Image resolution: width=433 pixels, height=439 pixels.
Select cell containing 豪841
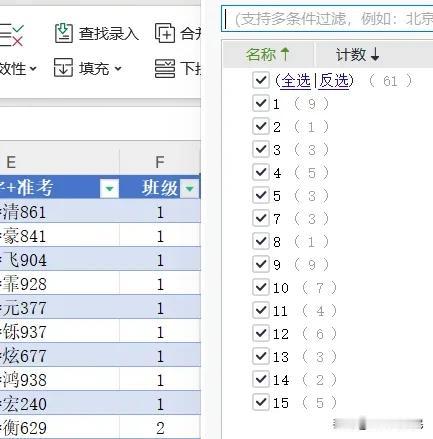tap(60, 236)
